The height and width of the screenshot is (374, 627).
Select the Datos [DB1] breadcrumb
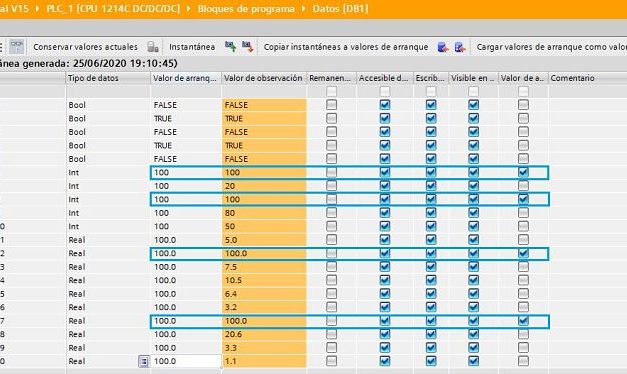click(340, 8)
